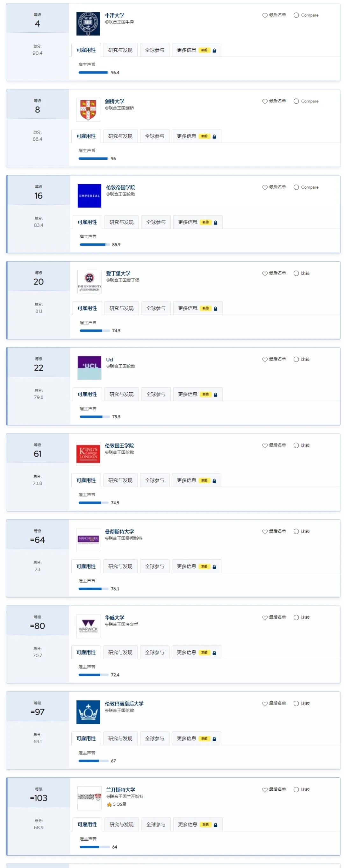The width and height of the screenshot is (344, 868).
Task: Click the Warwick University logo
Action: (x=88, y=626)
